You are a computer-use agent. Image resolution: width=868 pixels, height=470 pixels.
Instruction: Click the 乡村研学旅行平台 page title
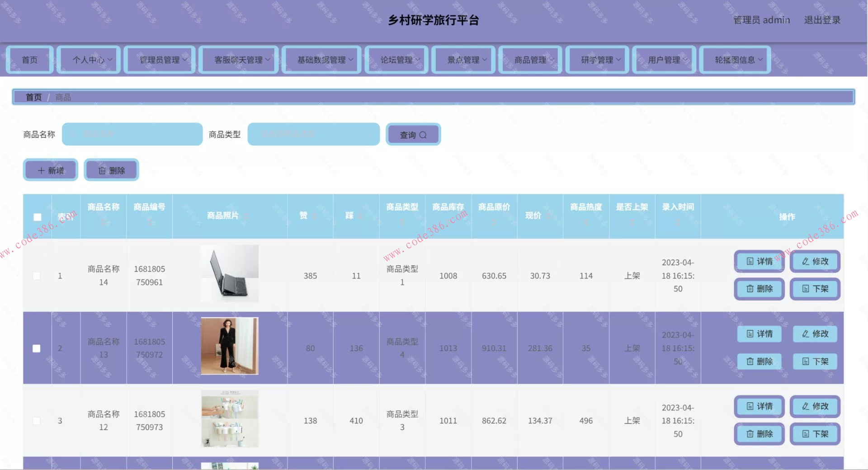point(434,20)
